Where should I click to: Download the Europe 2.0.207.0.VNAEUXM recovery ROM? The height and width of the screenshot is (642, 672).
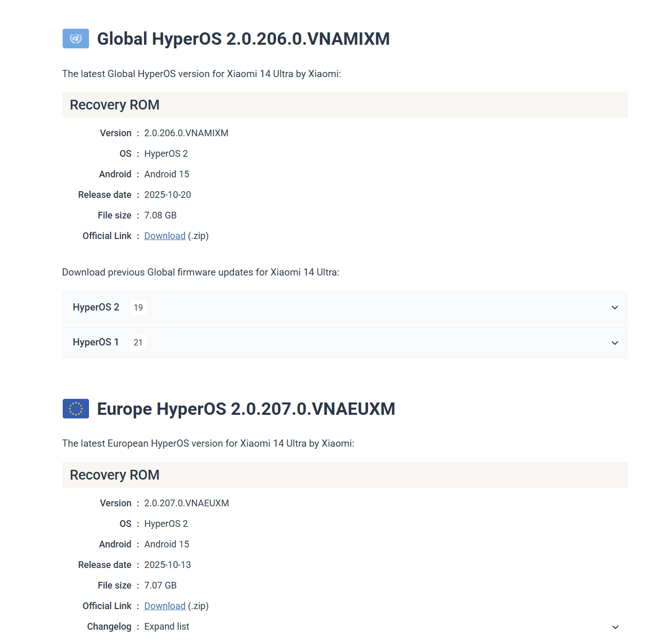tap(165, 606)
